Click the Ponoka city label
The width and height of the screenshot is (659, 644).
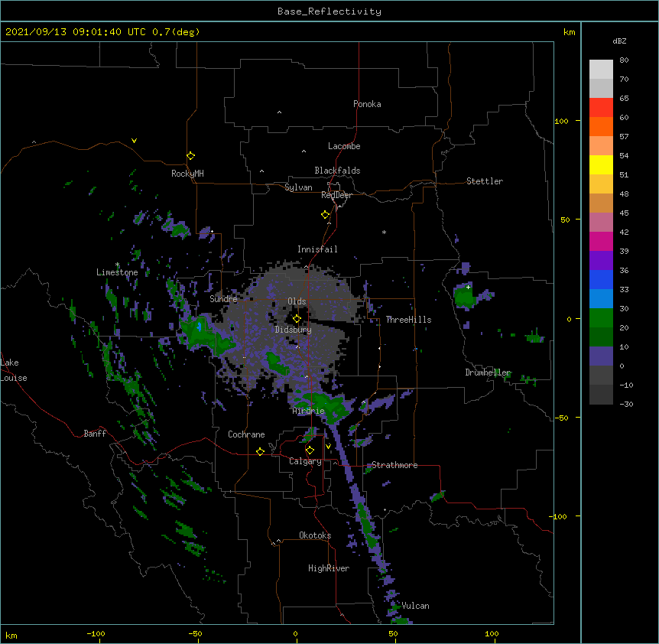point(367,104)
